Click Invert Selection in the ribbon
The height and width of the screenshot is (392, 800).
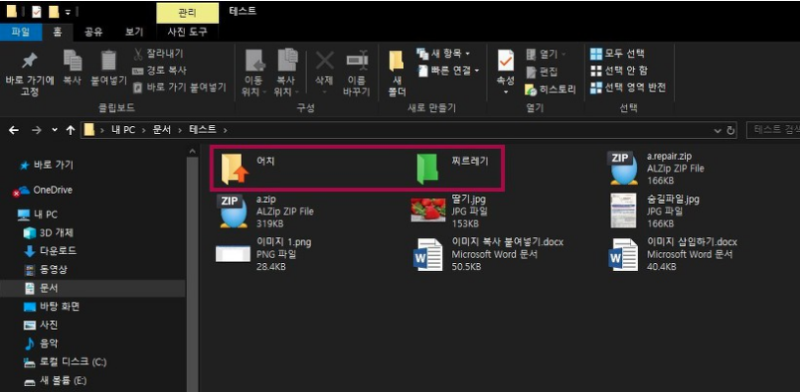tap(628, 88)
